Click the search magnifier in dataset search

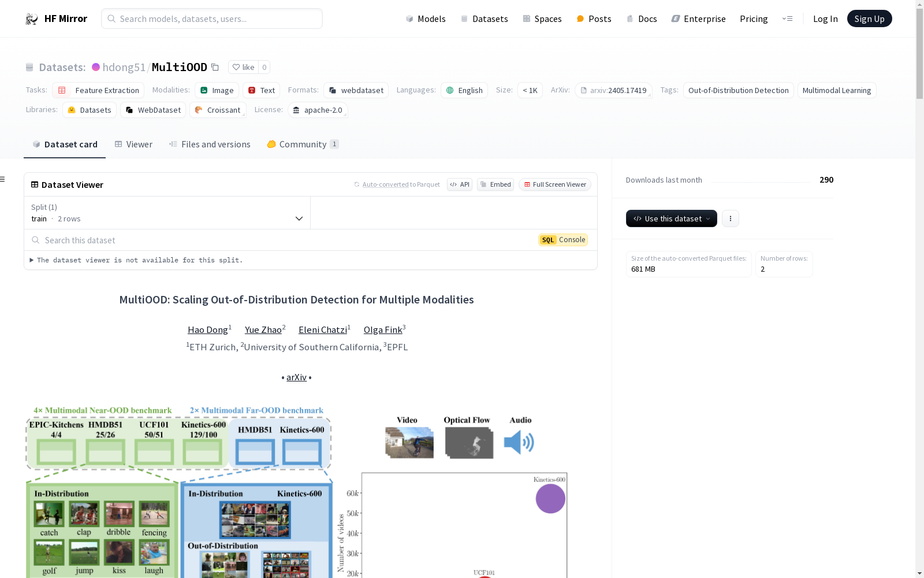click(36, 240)
